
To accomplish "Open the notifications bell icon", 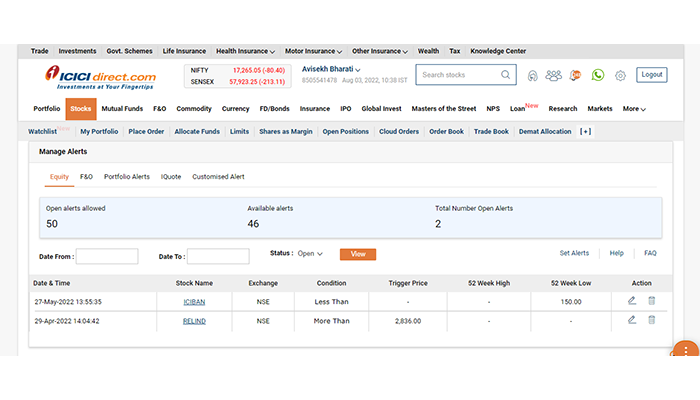I will [576, 75].
